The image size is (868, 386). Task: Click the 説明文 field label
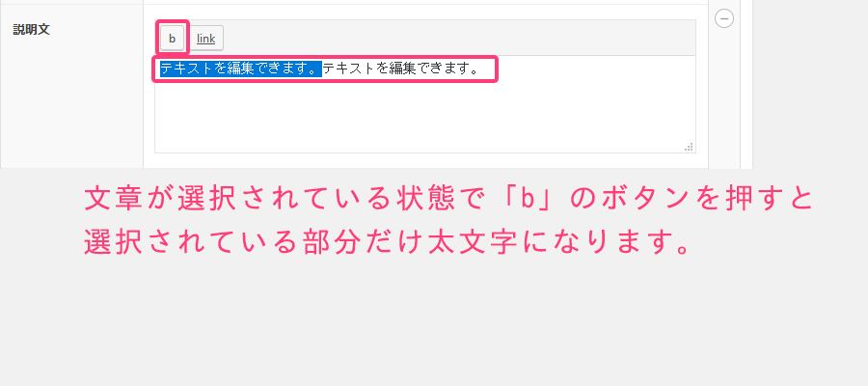point(32,30)
